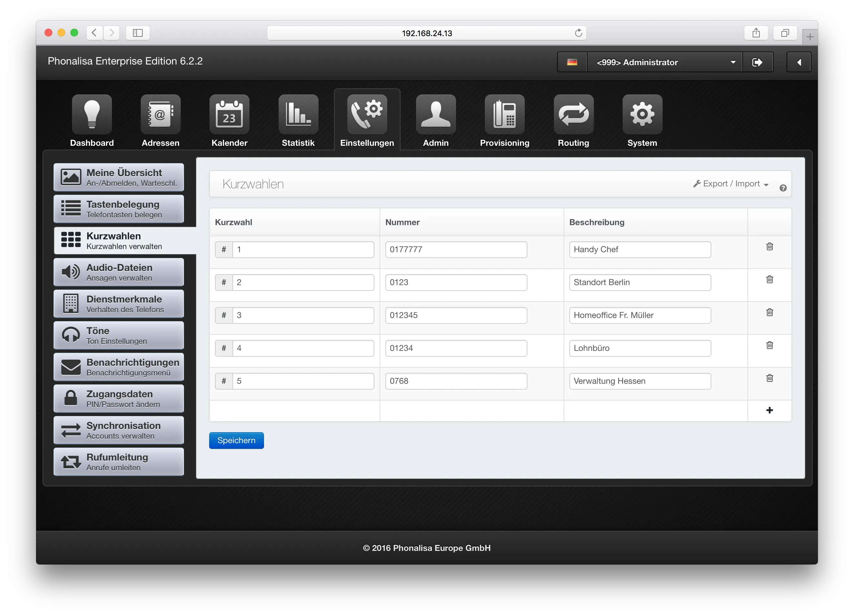Open the Dashboard lightbulb icon
The width and height of the screenshot is (854, 616).
point(92,114)
